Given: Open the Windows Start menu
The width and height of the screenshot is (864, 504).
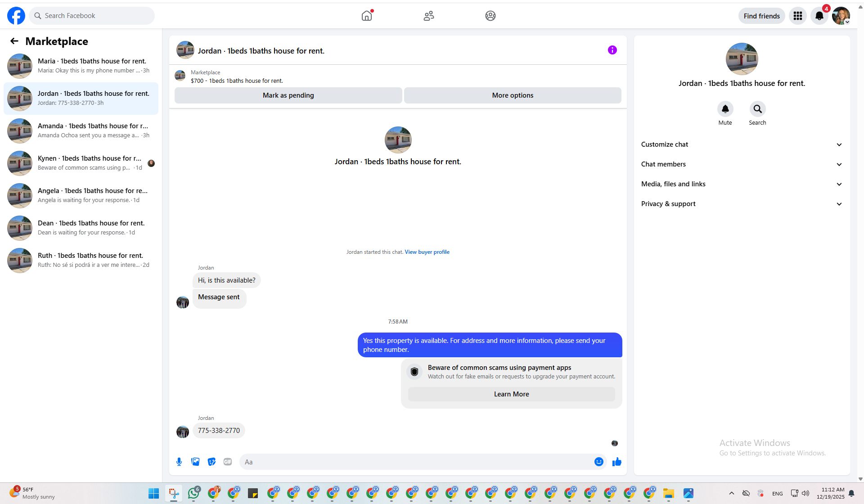Looking at the screenshot, I should point(154,493).
